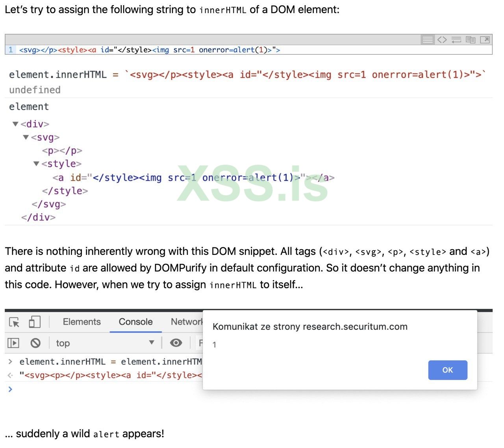The width and height of the screenshot is (504, 448).
Task: Switch to the Console tab
Action: [136, 322]
